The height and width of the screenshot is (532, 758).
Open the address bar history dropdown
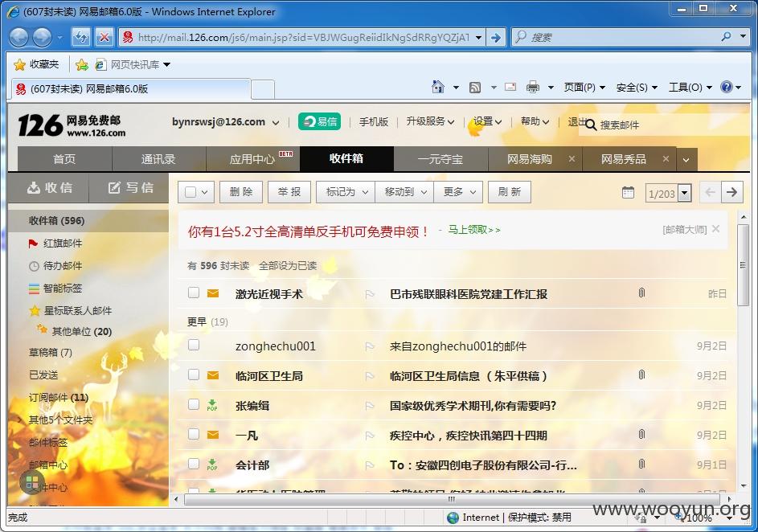coord(478,38)
